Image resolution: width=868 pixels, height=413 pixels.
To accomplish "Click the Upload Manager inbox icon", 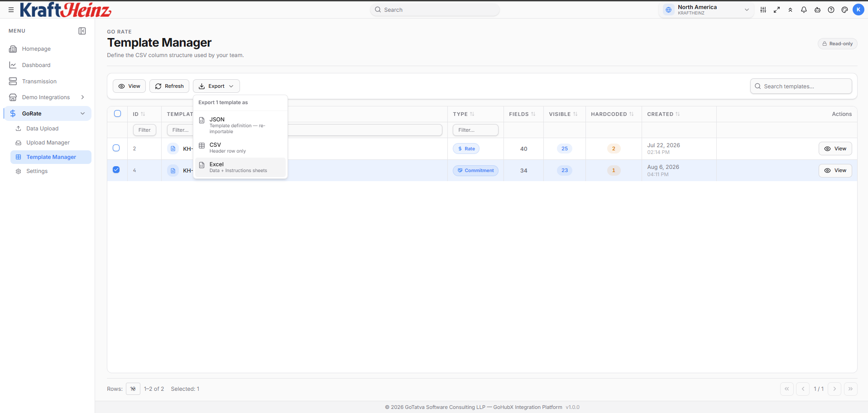I will (x=19, y=143).
